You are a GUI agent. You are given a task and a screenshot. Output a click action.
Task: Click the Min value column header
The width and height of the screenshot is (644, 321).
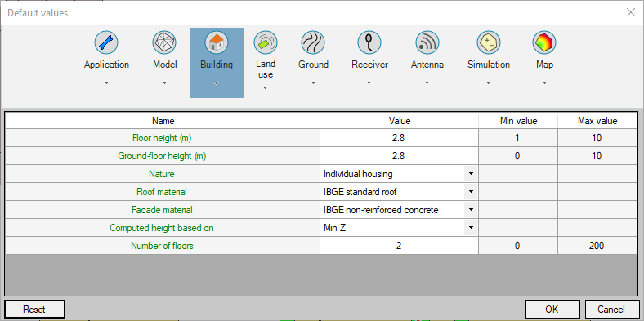[518, 121]
